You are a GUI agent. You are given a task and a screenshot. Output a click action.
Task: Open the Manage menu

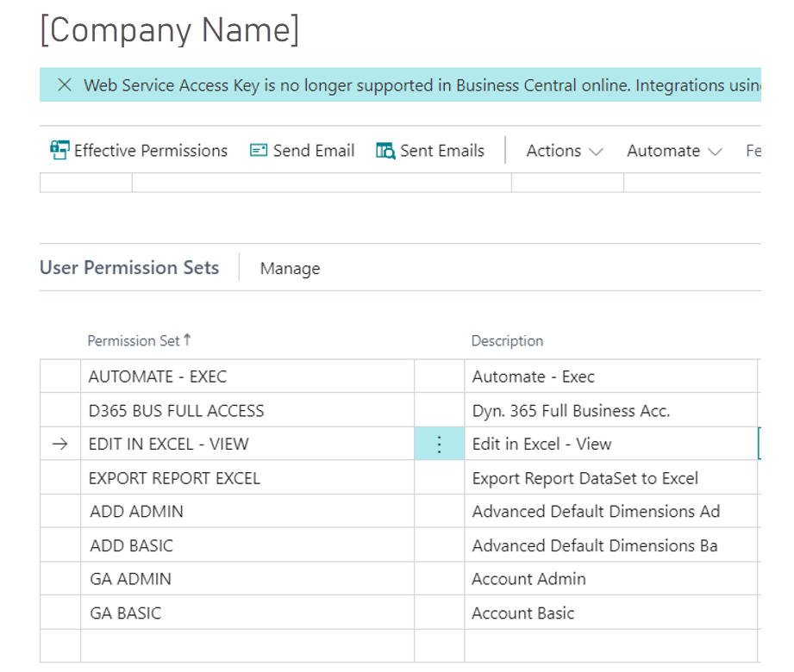pos(290,269)
